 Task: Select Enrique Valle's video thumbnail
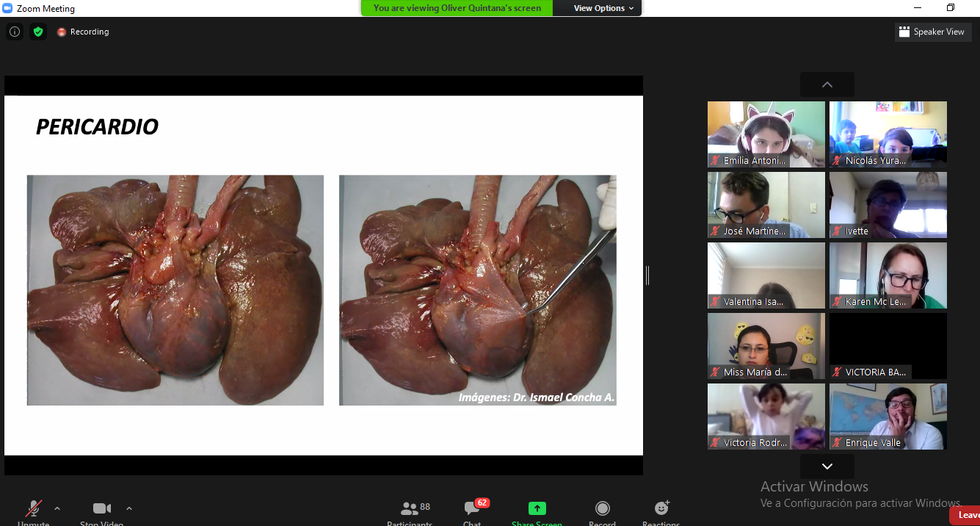point(888,416)
